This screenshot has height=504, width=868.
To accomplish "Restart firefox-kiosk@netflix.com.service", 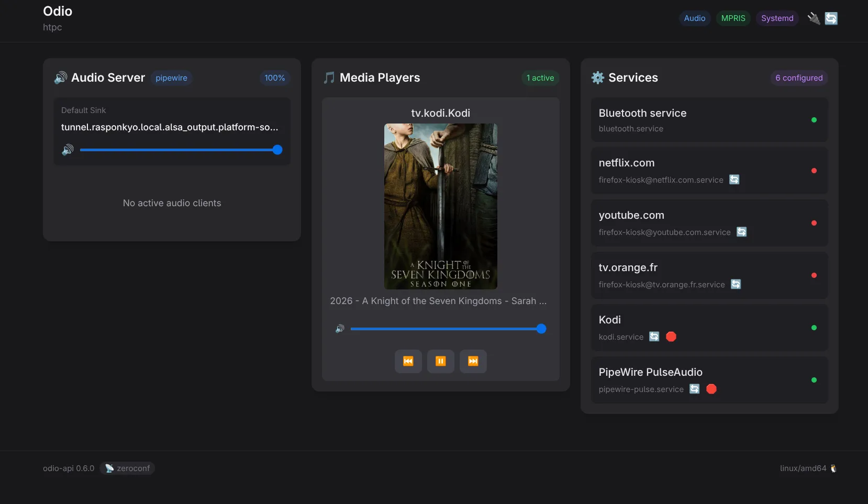I will pos(733,180).
